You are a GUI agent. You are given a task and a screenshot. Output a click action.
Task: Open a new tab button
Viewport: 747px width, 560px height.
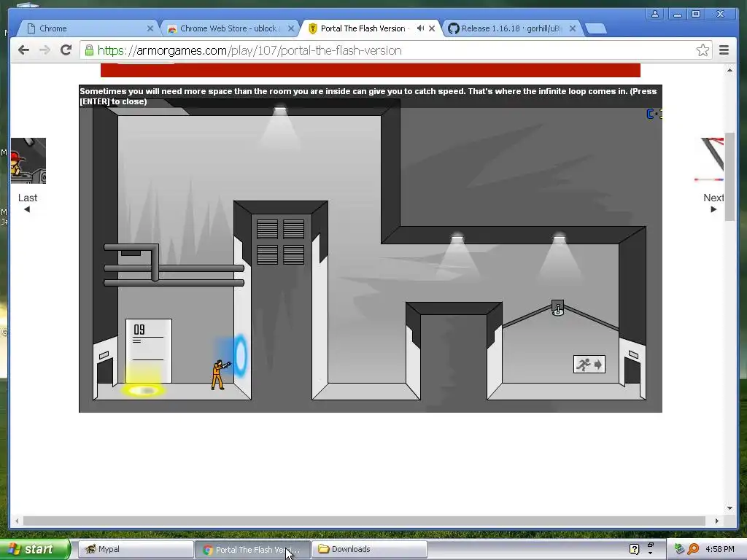pos(595,28)
